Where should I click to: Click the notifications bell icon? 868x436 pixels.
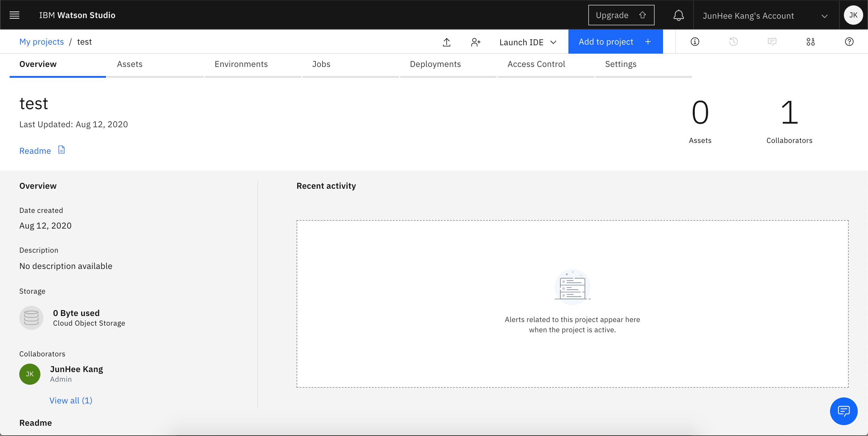click(678, 15)
